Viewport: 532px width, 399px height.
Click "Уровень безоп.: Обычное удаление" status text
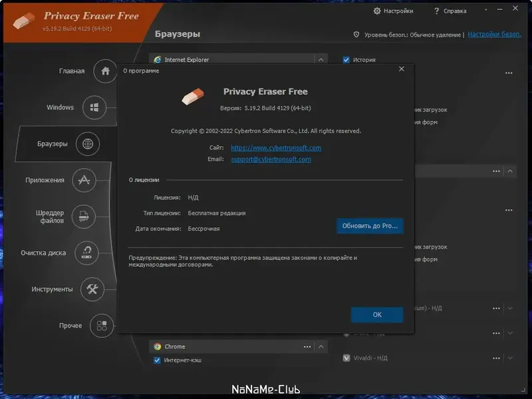click(x=412, y=35)
